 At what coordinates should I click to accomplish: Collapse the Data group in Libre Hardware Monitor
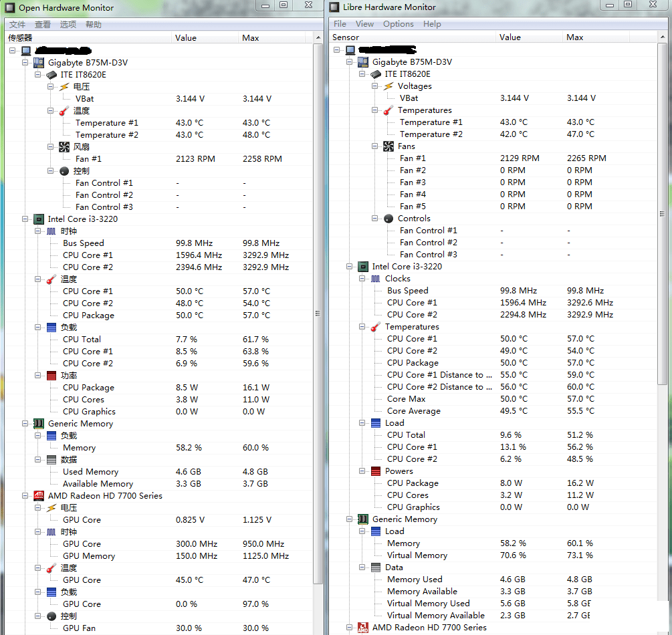pos(362,567)
